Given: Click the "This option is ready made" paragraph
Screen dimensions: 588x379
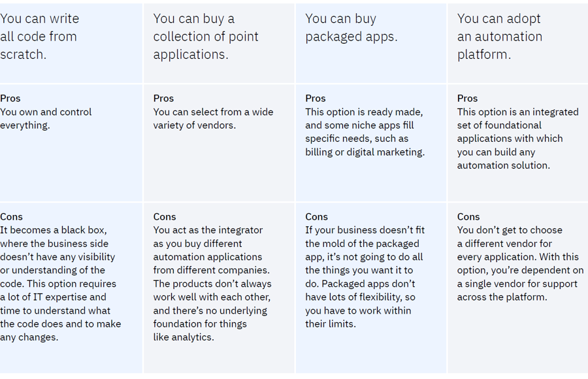Looking at the screenshot, I should pos(365,132).
